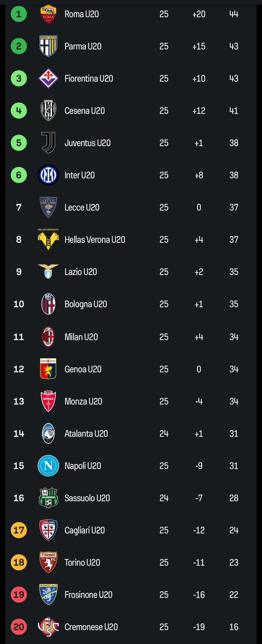Viewport: 262px width, 644px height.
Task: Go to Bologna U20 team page
Action: (x=86, y=304)
